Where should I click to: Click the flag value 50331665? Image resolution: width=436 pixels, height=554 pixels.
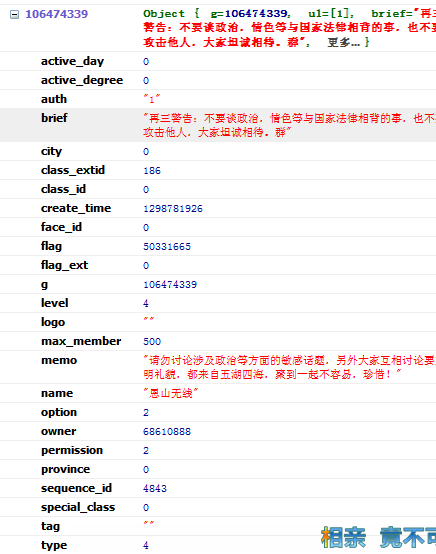(x=167, y=247)
